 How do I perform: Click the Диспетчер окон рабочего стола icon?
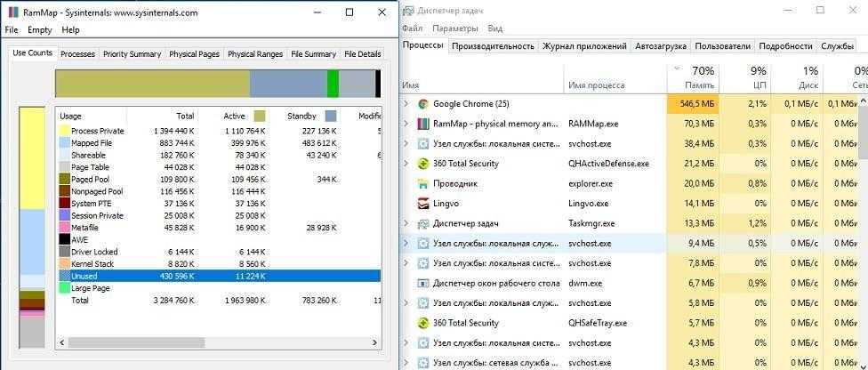(423, 283)
